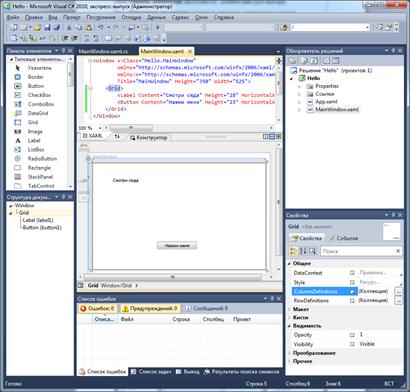Screen dimensions: 410x392
Task: Sort properties alphabetically in Свойства panel
Action: coord(303,251)
